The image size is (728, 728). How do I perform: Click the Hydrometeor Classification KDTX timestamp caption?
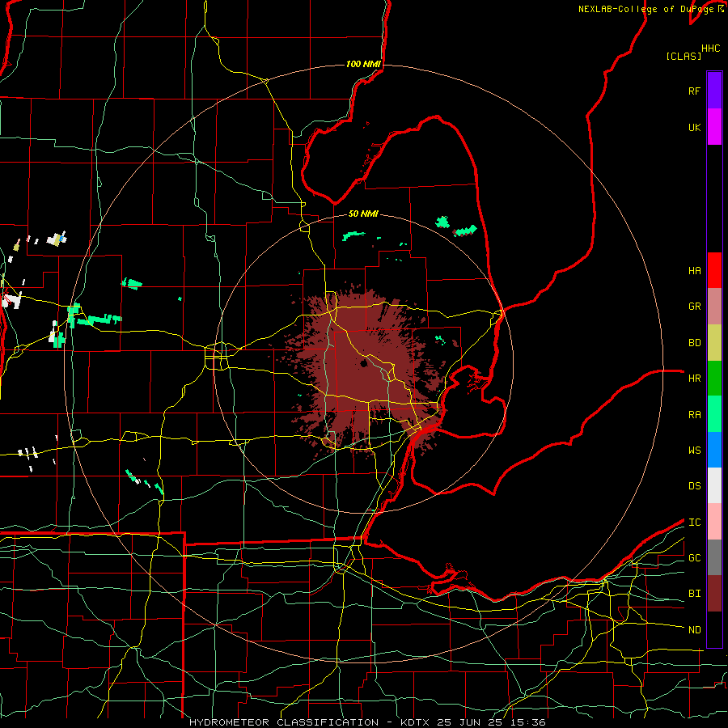(367, 722)
